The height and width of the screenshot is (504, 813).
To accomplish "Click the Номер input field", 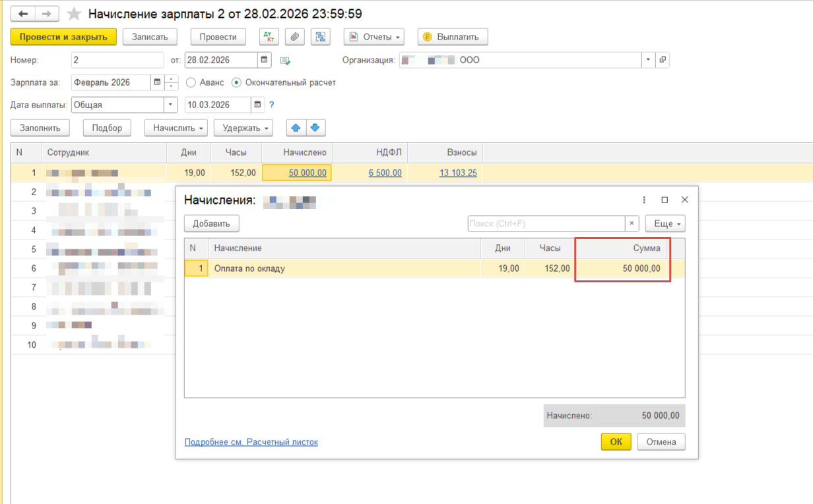I will point(117,60).
